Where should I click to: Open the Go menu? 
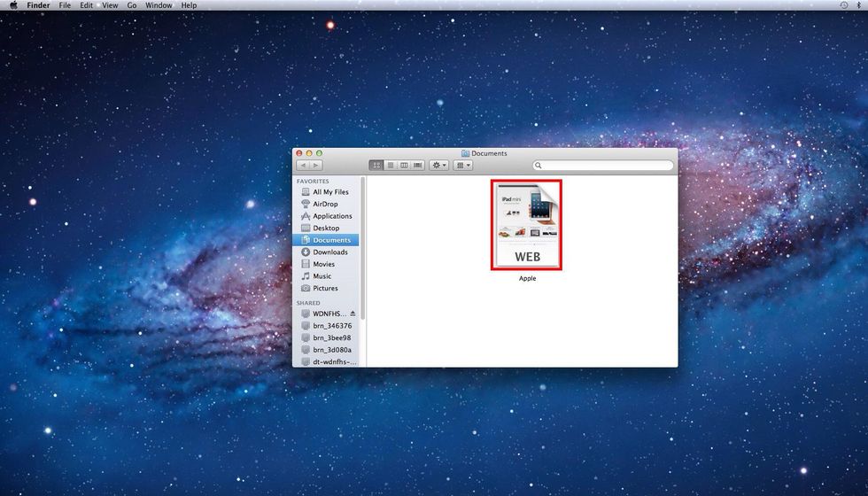[x=131, y=5]
